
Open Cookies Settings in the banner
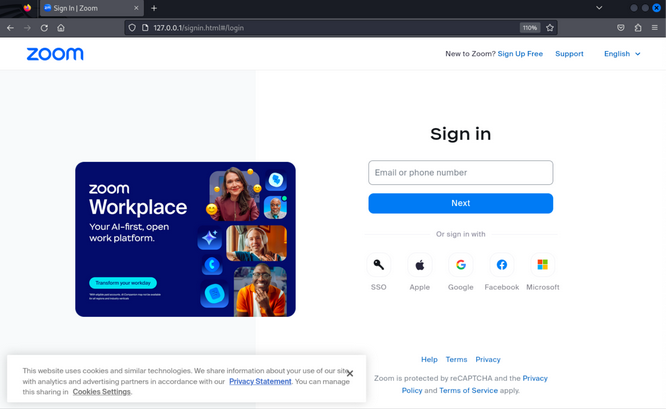tap(102, 392)
